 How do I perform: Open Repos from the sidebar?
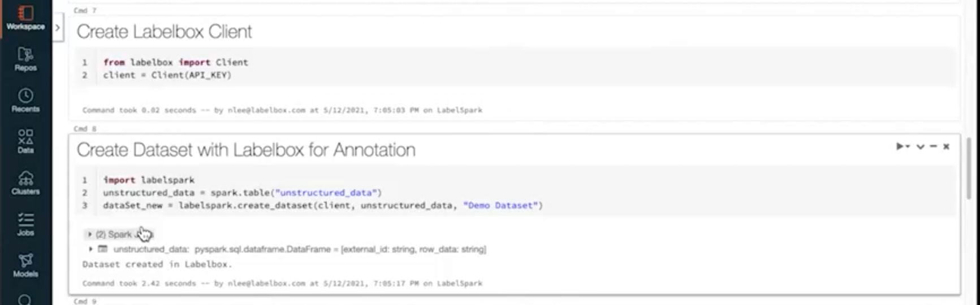pyautogui.click(x=25, y=59)
